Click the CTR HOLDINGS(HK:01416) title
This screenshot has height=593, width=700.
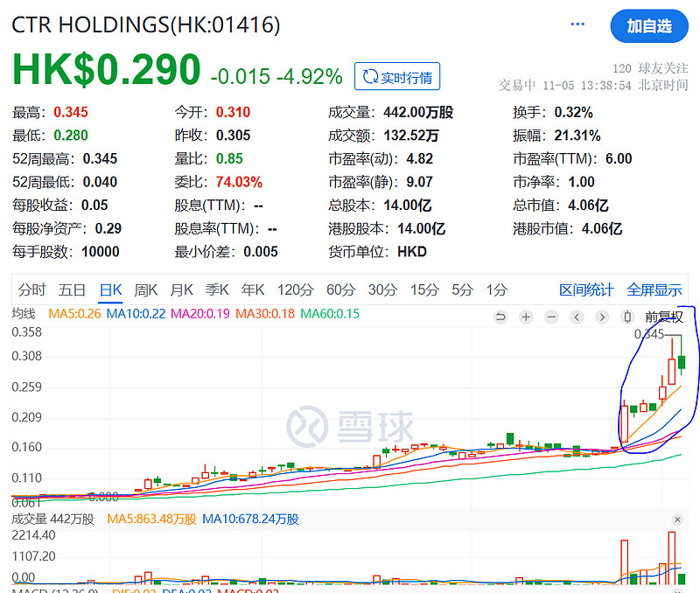[x=145, y=25]
